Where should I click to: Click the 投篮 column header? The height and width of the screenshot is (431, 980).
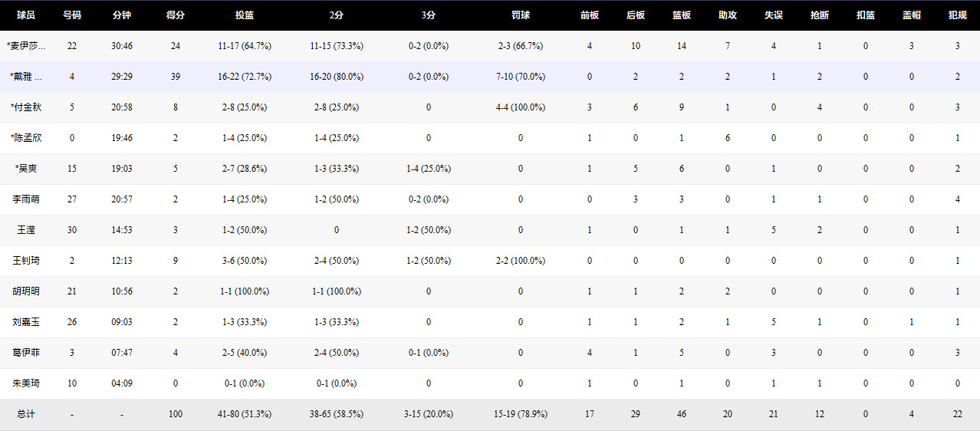pos(245,15)
